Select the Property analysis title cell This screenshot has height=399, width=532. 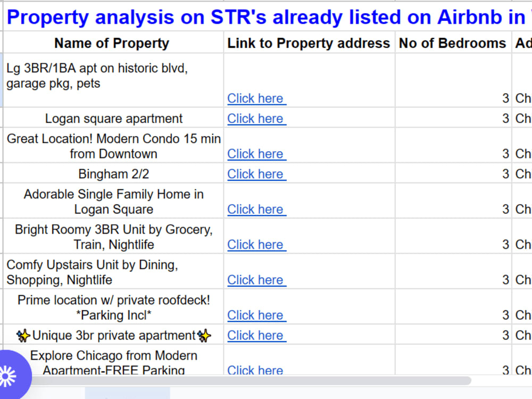coord(268,17)
